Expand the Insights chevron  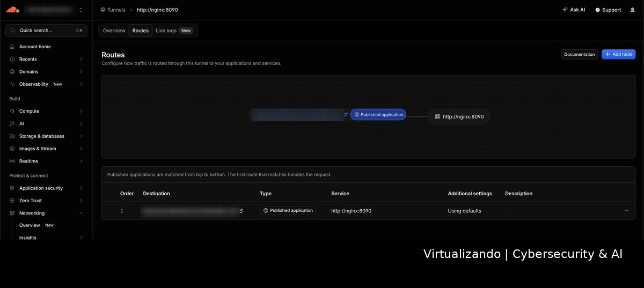click(81, 238)
